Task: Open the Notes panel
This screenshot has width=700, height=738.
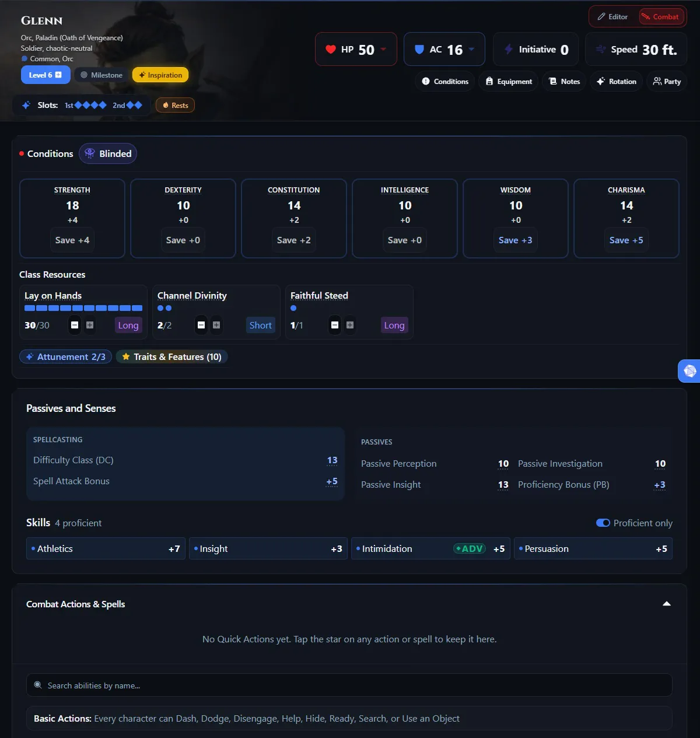Action: (x=564, y=82)
